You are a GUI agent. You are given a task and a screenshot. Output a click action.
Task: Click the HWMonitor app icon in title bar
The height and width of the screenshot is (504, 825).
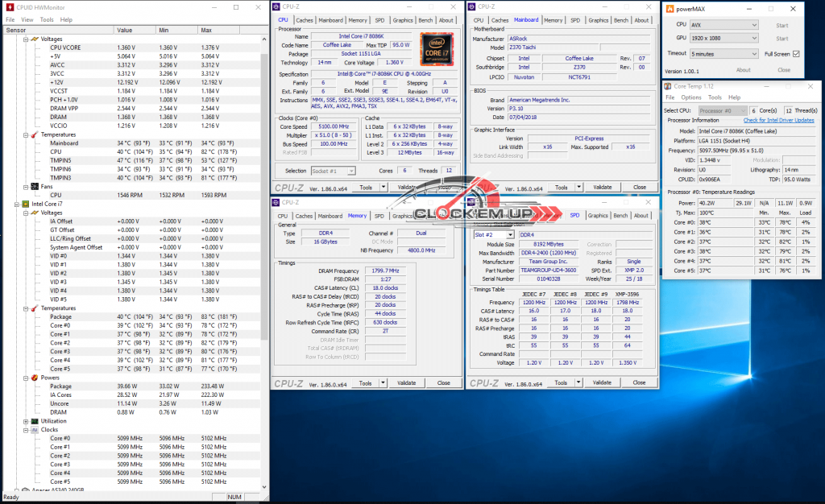[9, 7]
